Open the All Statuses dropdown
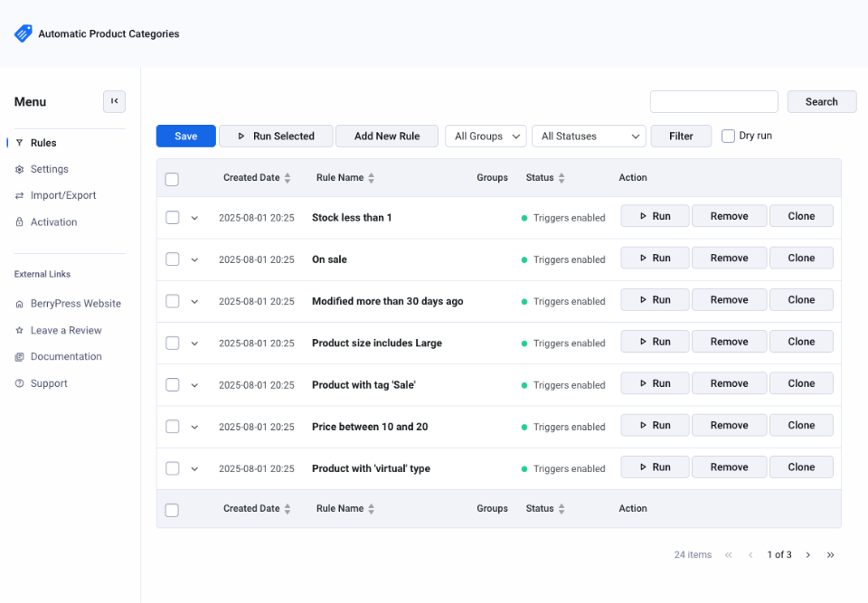 pos(589,136)
